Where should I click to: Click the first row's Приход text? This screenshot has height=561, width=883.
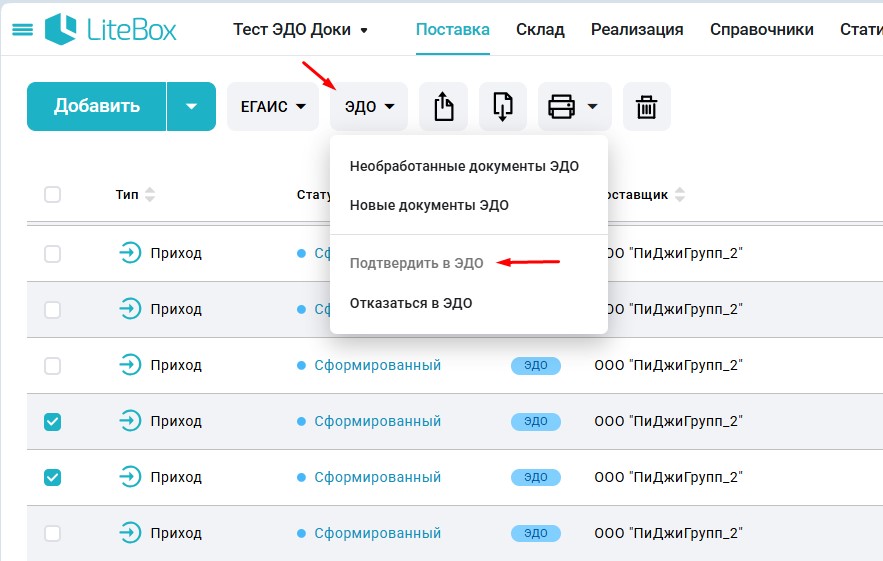[176, 253]
